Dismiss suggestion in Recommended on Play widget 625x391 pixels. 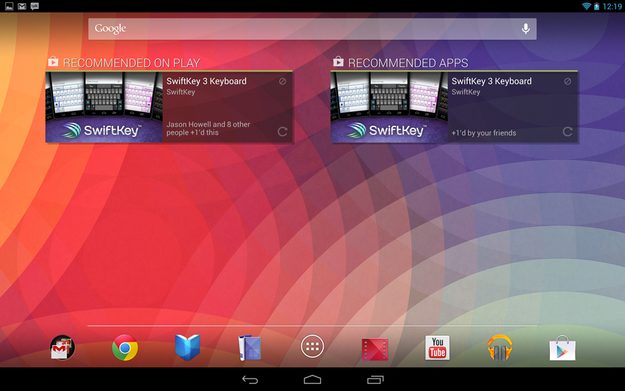(x=282, y=81)
